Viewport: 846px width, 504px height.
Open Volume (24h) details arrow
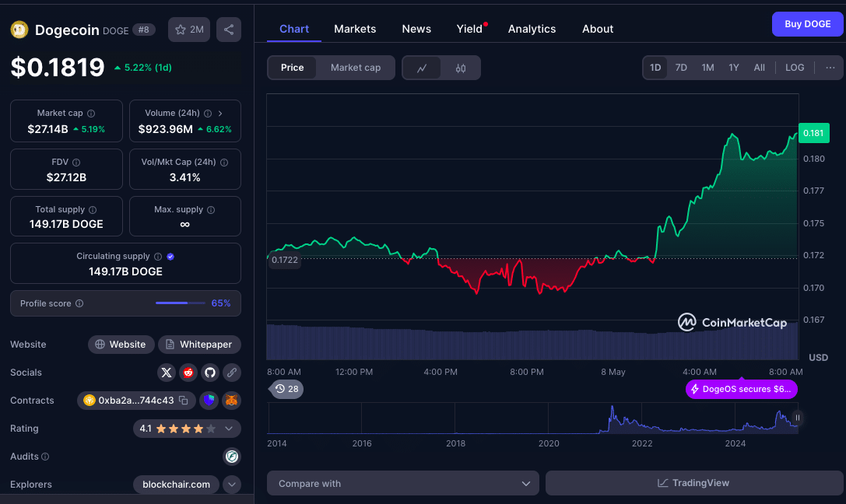[x=220, y=114]
